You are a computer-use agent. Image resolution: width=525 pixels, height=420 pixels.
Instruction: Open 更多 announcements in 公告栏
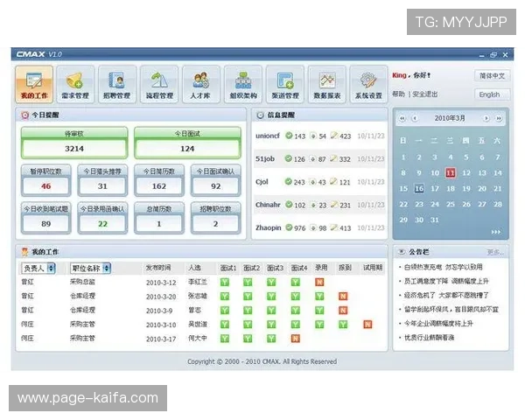pos(495,252)
